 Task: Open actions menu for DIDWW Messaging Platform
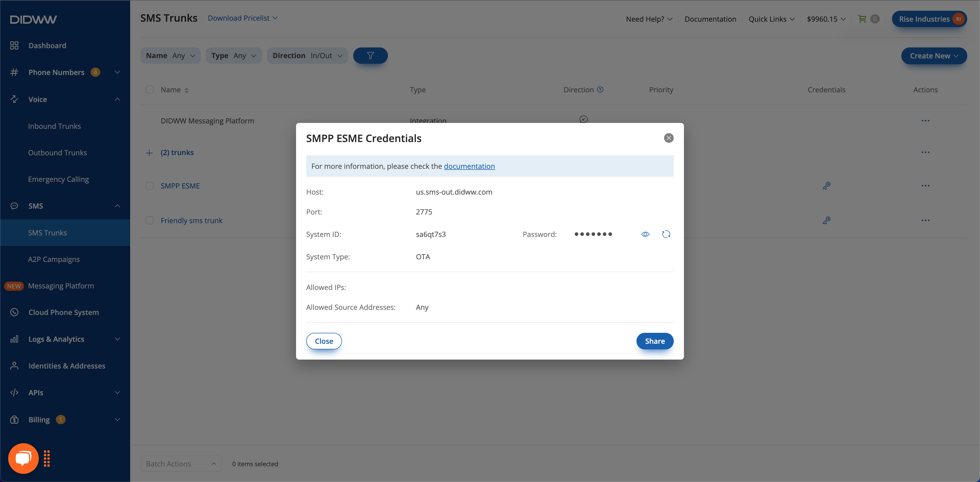(925, 121)
